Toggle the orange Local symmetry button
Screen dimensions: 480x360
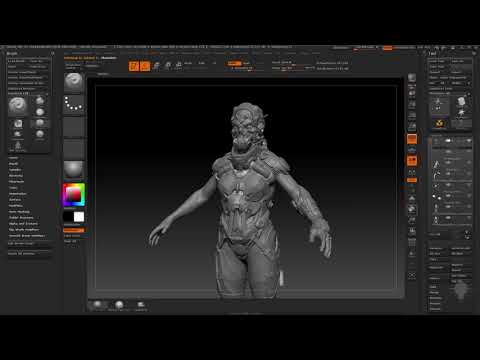412,161
